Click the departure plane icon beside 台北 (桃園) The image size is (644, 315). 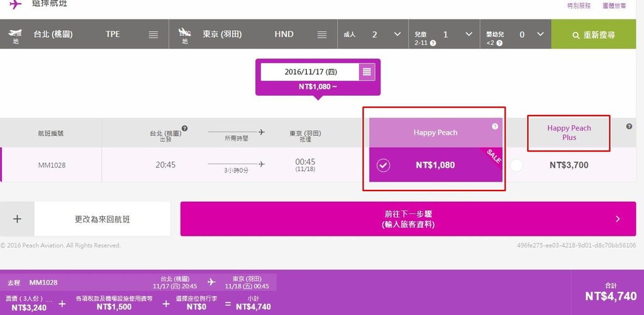pyautogui.click(x=15, y=34)
